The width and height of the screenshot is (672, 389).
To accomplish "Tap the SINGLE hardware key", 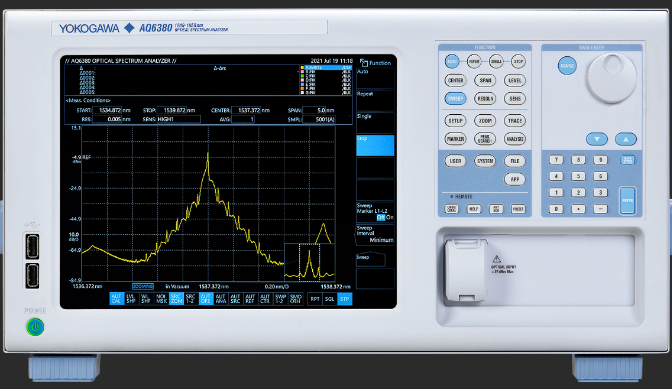I will click(x=496, y=62).
